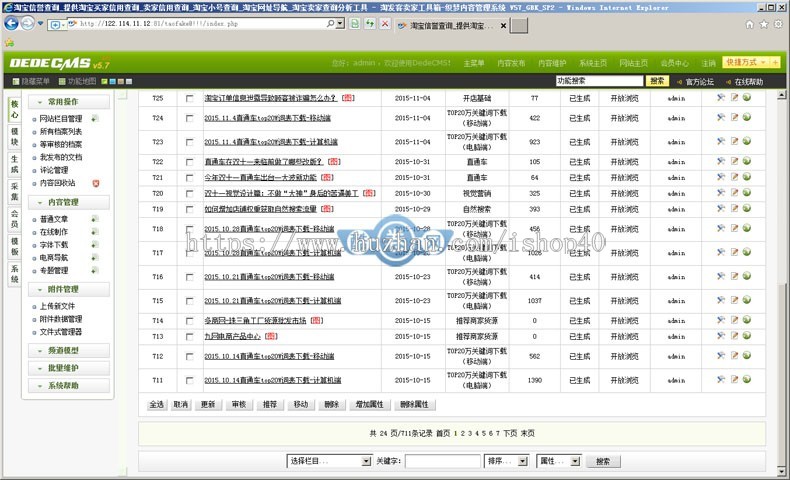This screenshot has height=480, width=790.
Task: Go to 下页 in pagination
Action: (510, 433)
